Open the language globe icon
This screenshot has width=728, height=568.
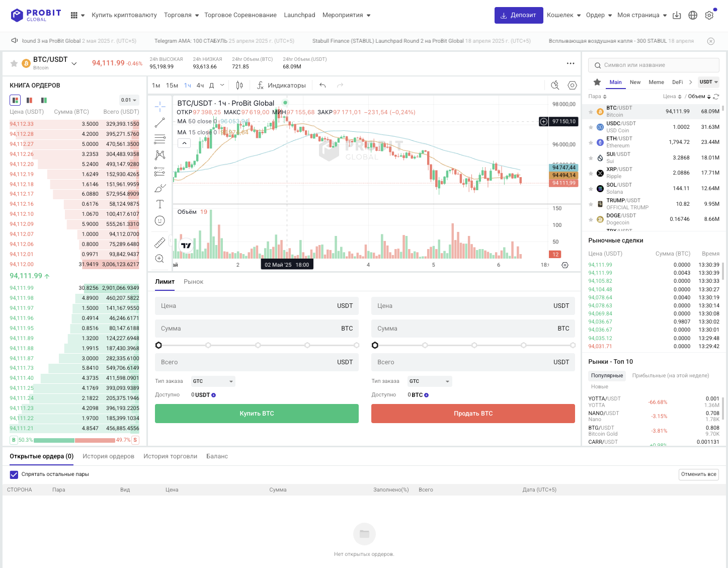[693, 15]
